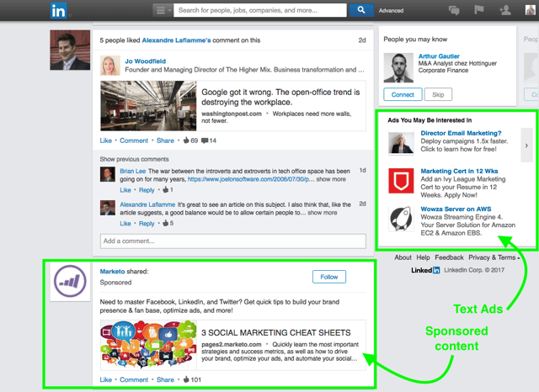539x392 pixels.
Task: Open the Help footer link
Action: [423, 257]
